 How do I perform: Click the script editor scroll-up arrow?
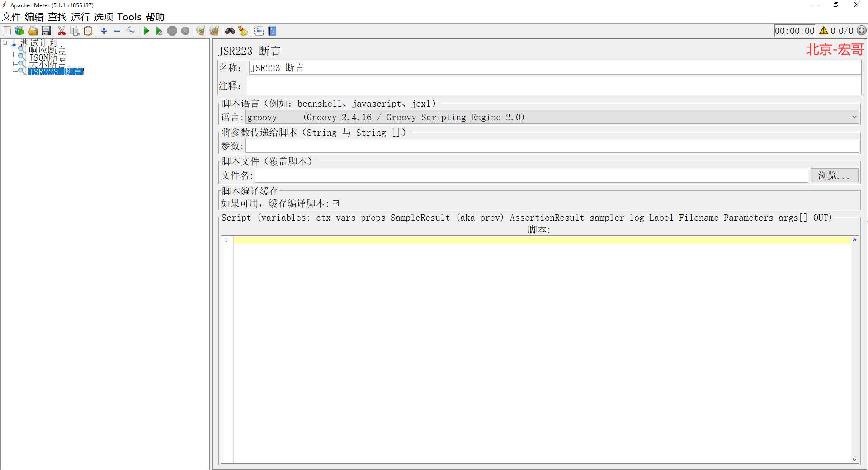coord(854,240)
